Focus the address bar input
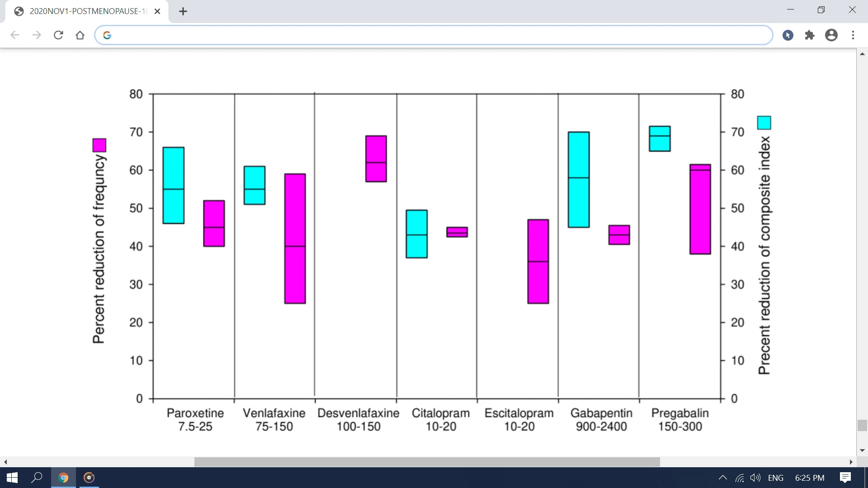Image resolution: width=868 pixels, height=488 pixels. click(x=433, y=35)
